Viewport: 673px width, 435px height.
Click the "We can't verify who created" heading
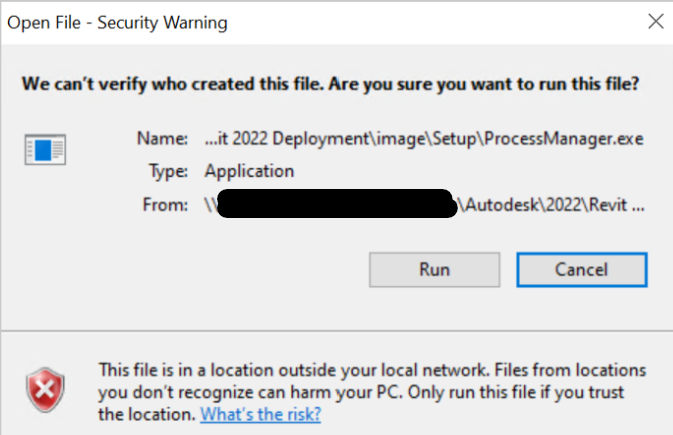(179, 84)
